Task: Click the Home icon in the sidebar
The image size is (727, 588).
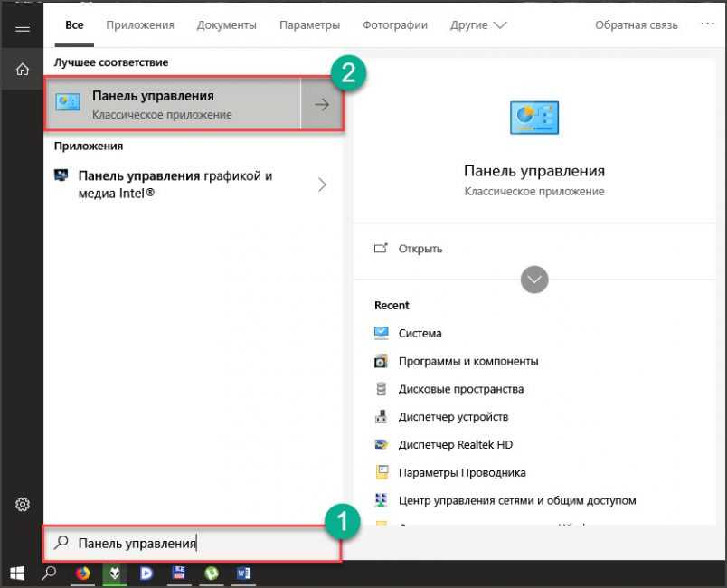Action: pyautogui.click(x=23, y=69)
